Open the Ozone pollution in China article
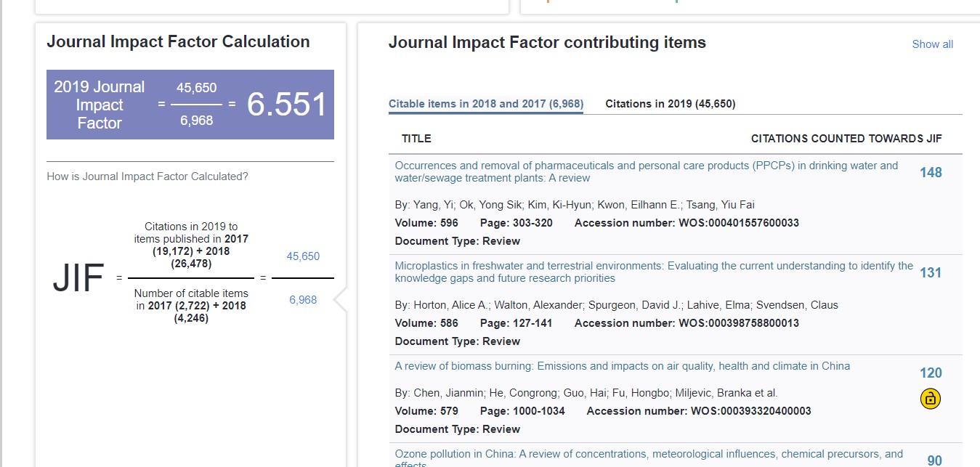Image resolution: width=980 pixels, height=467 pixels. pyautogui.click(x=648, y=455)
